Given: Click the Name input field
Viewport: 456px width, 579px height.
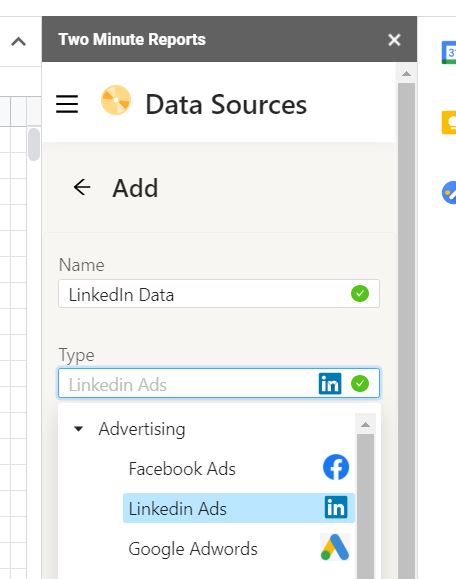Looking at the screenshot, I should (219, 294).
